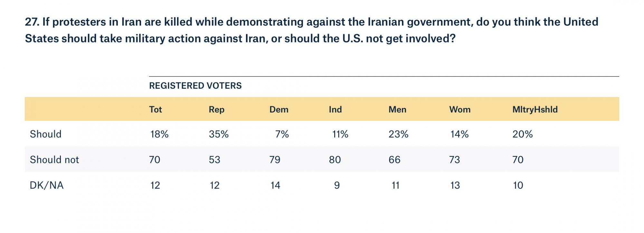Select the 18% total Should value
The height and width of the screenshot is (233, 644).
(159, 134)
